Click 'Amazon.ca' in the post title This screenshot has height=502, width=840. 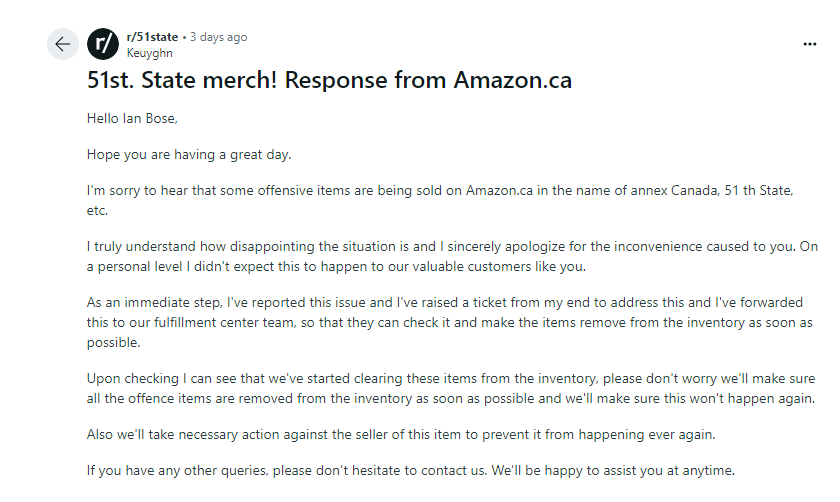(x=513, y=80)
